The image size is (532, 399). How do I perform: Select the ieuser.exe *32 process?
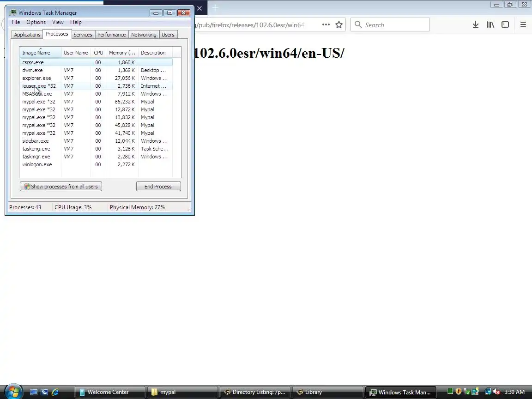[96, 86]
